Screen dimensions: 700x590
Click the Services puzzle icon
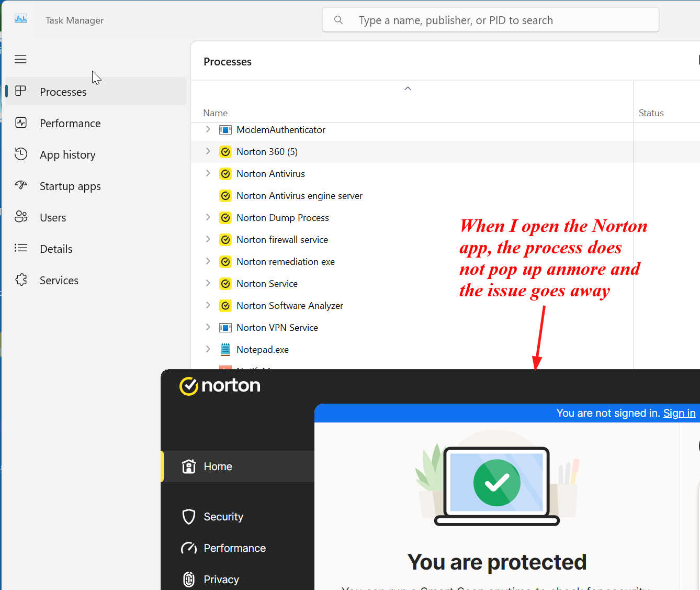tap(21, 280)
